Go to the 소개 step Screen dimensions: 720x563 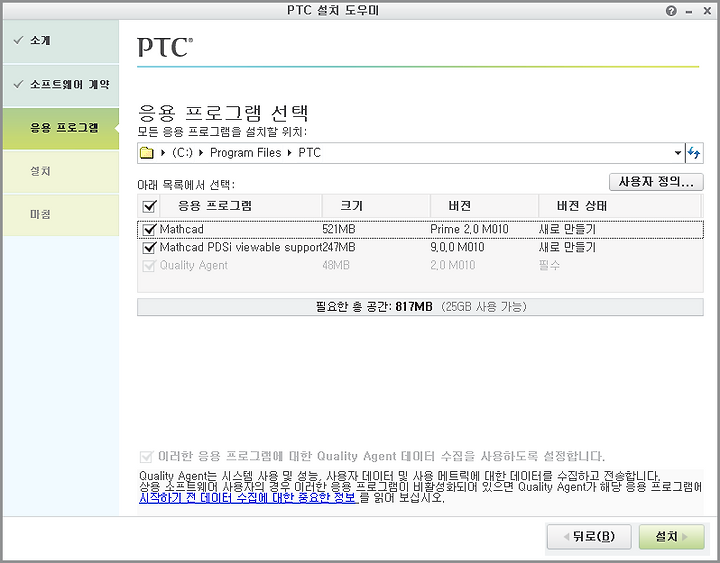[61, 41]
